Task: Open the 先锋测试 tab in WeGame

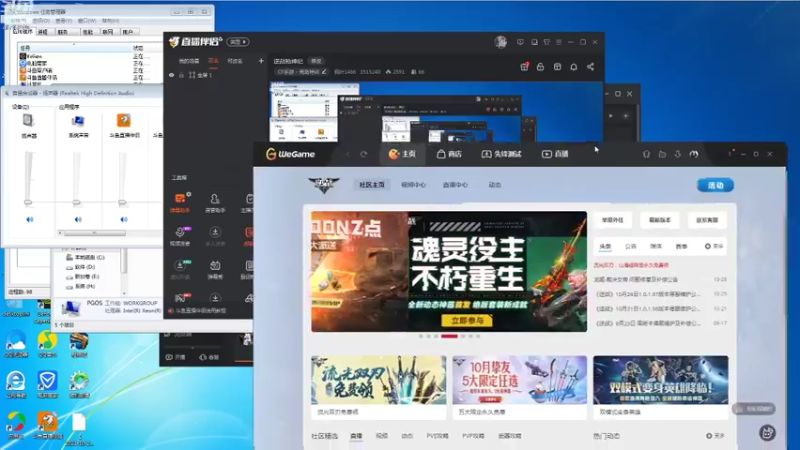Action: [x=501, y=154]
